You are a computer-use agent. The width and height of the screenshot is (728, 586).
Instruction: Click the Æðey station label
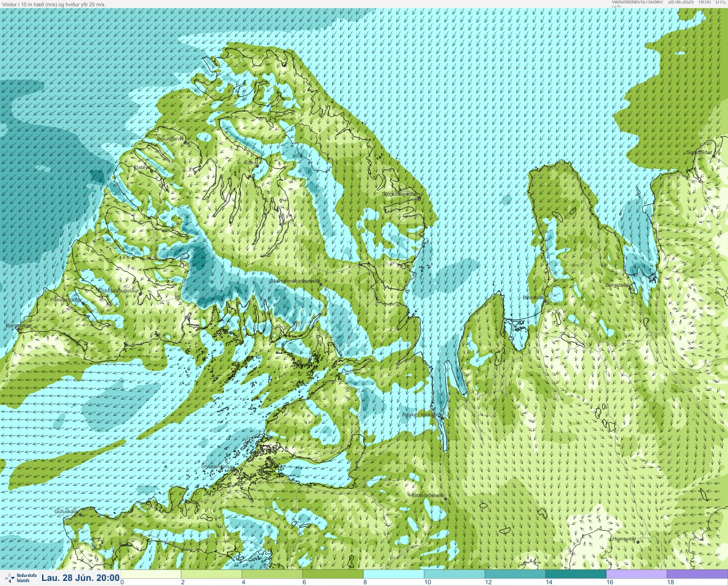coord(250,163)
